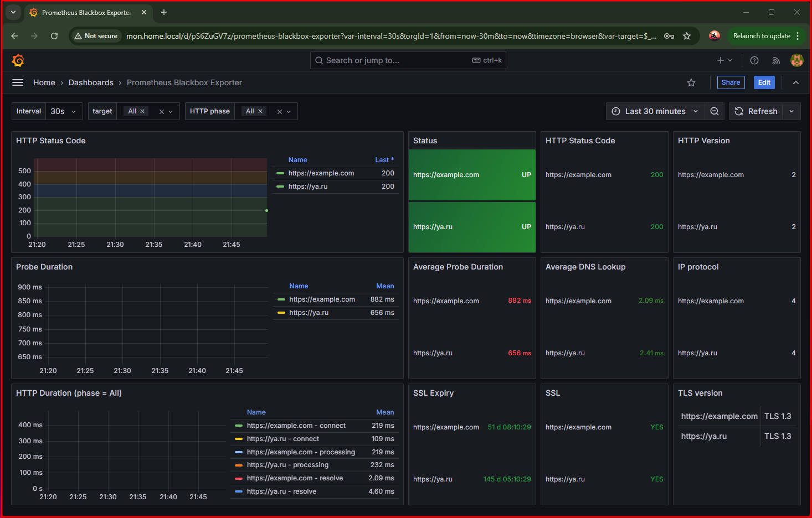Click Relaunch to update button
The width and height of the screenshot is (812, 518).
tap(762, 36)
